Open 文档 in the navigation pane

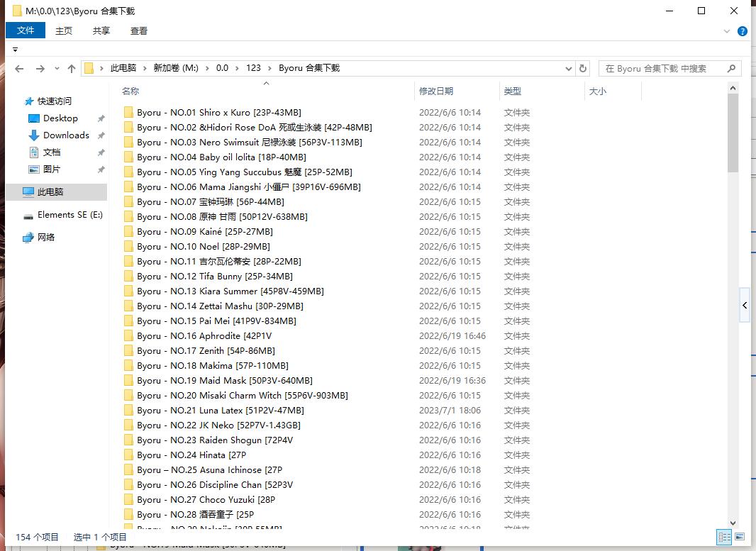pyautogui.click(x=52, y=152)
